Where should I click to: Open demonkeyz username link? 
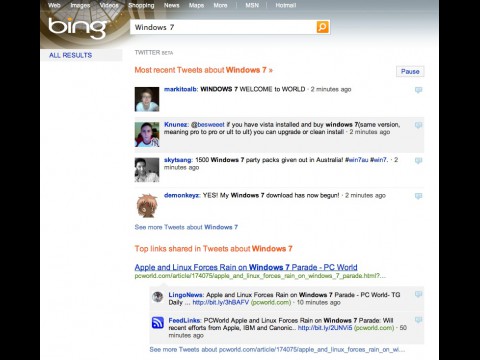pyautogui.click(x=182, y=195)
